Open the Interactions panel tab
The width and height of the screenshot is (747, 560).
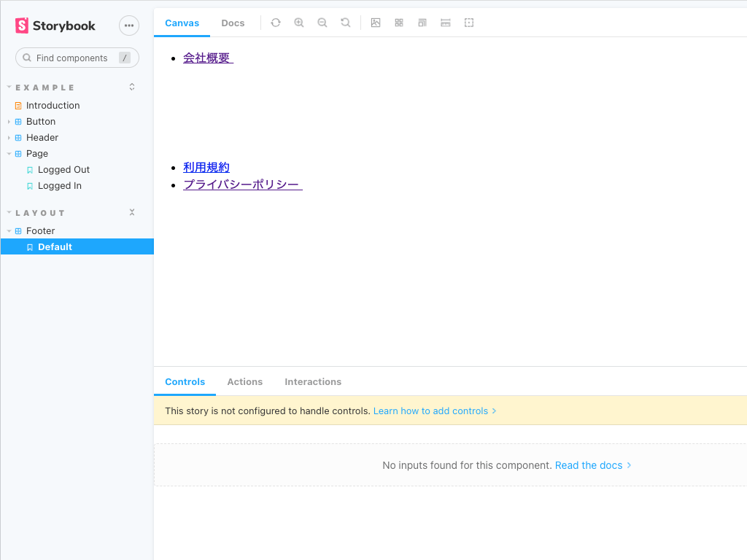pos(313,381)
